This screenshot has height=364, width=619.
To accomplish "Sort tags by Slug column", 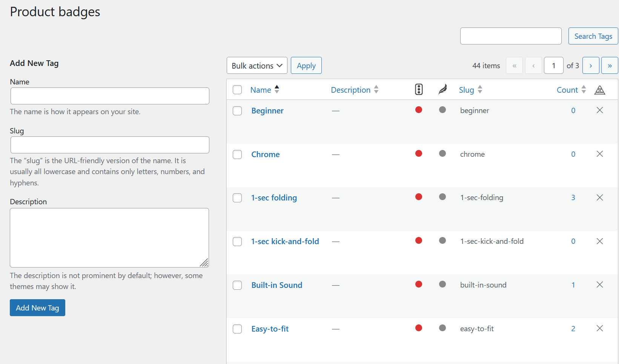I will click(470, 90).
